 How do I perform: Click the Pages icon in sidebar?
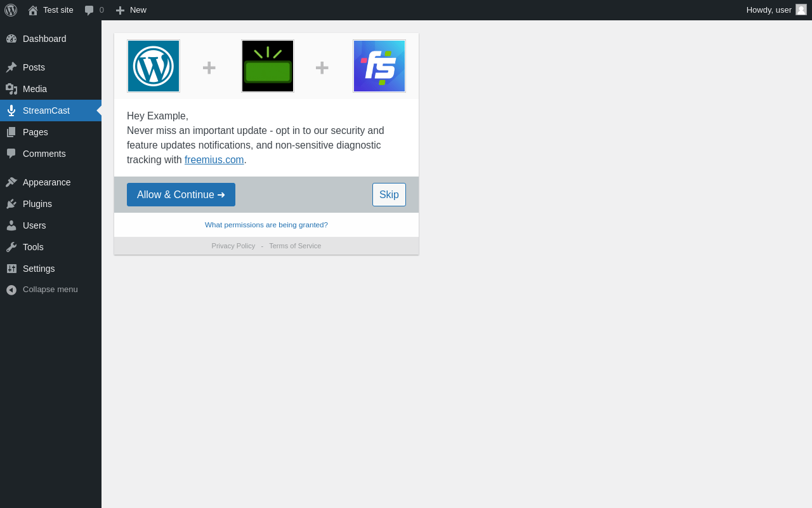pyautogui.click(x=11, y=132)
